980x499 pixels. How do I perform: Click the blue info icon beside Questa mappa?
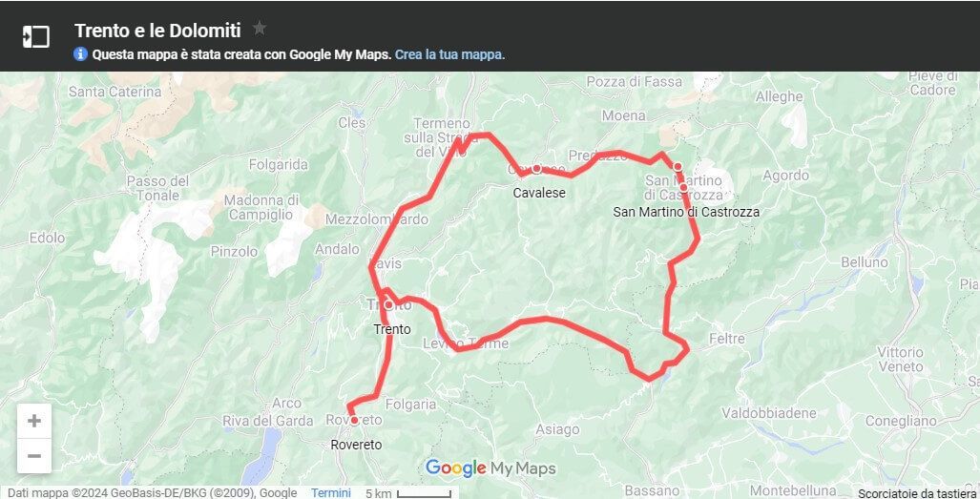pos(80,53)
